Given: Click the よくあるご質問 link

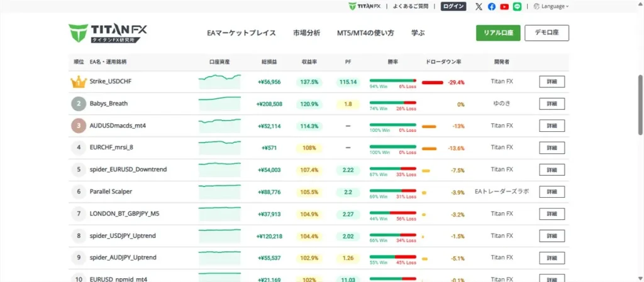Looking at the screenshot, I should tap(410, 6).
